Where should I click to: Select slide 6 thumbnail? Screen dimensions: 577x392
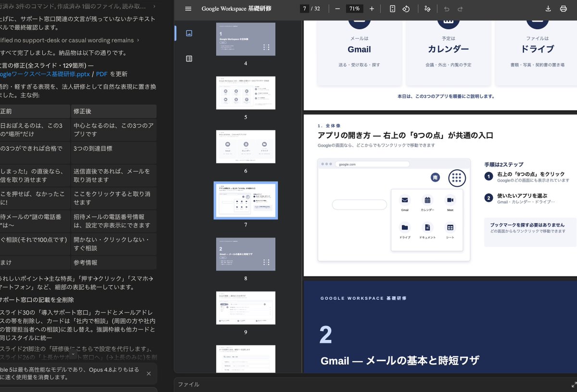[x=246, y=147]
